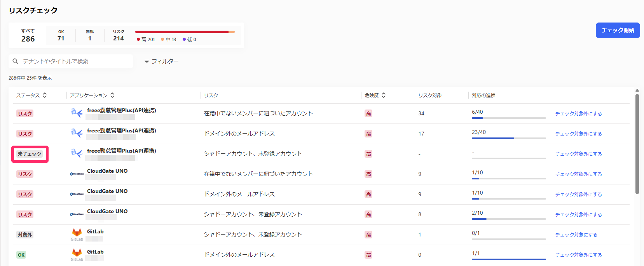Click the リスク対象 column header
Viewport: 644px width, 266px height.
430,95
